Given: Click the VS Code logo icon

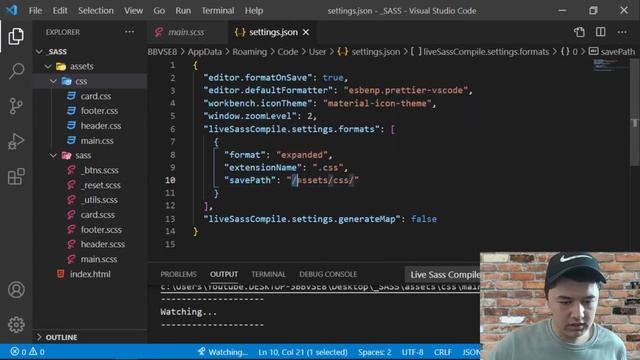Looking at the screenshot, I should pos(12,10).
